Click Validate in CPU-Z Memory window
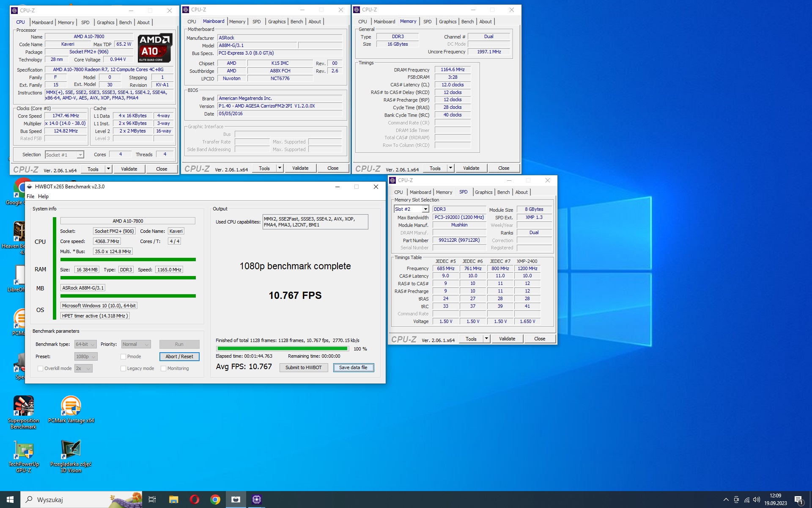Image resolution: width=812 pixels, height=508 pixels. 471,168
